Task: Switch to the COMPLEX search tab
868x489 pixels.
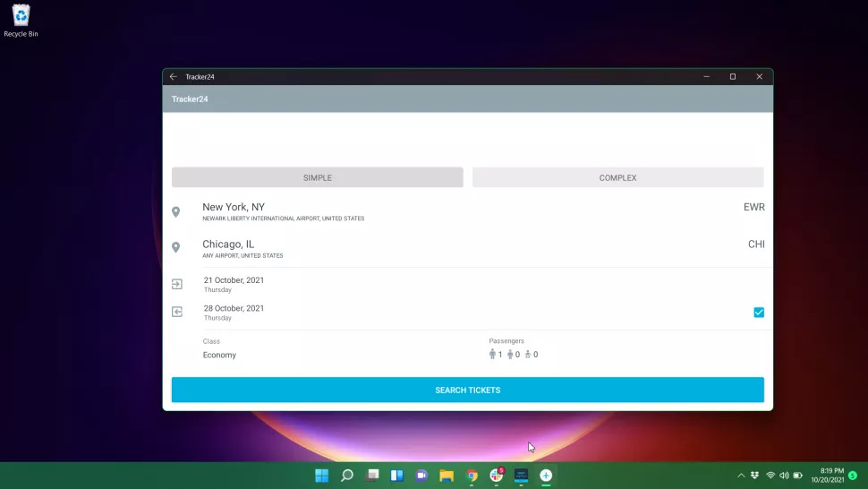Action: (x=617, y=177)
